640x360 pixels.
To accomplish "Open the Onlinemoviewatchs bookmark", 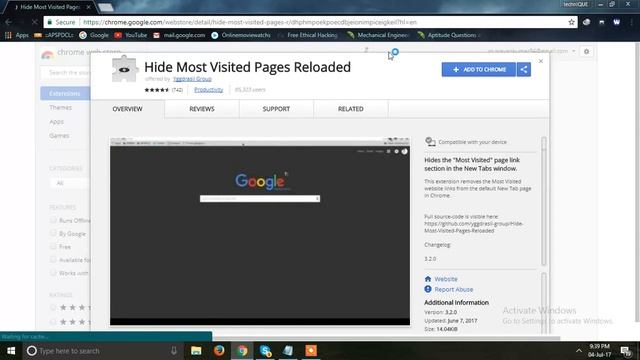I will [x=241, y=35].
